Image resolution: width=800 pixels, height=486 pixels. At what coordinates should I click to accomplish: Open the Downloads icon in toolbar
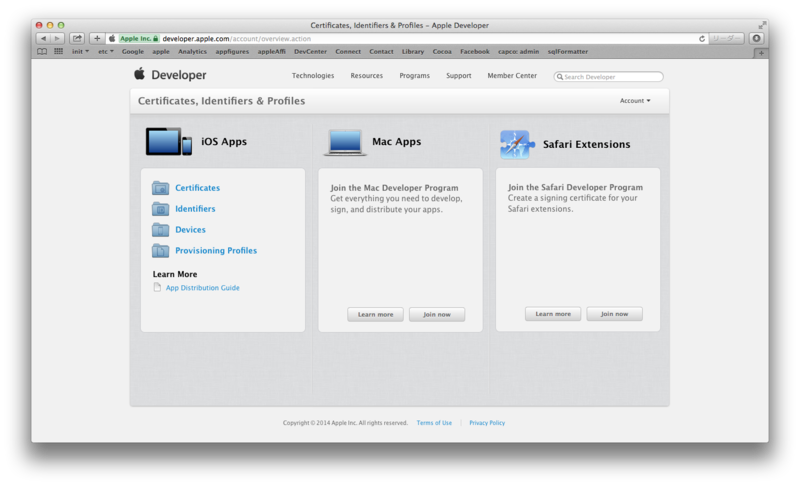pos(757,38)
